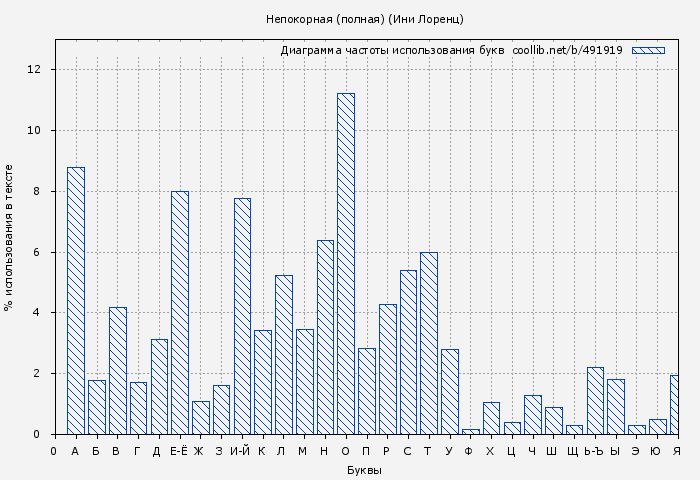Select the bar for letter Р

pyautogui.click(x=387, y=369)
